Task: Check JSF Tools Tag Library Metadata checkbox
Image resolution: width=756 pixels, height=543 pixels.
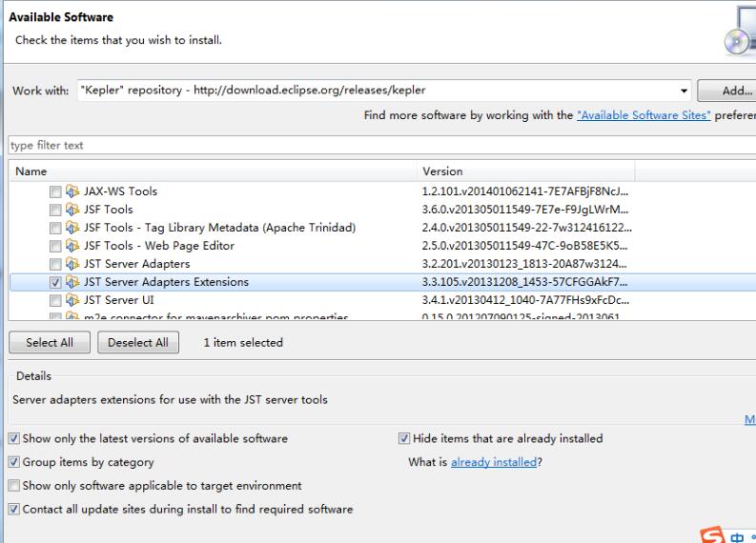Action: (55, 228)
